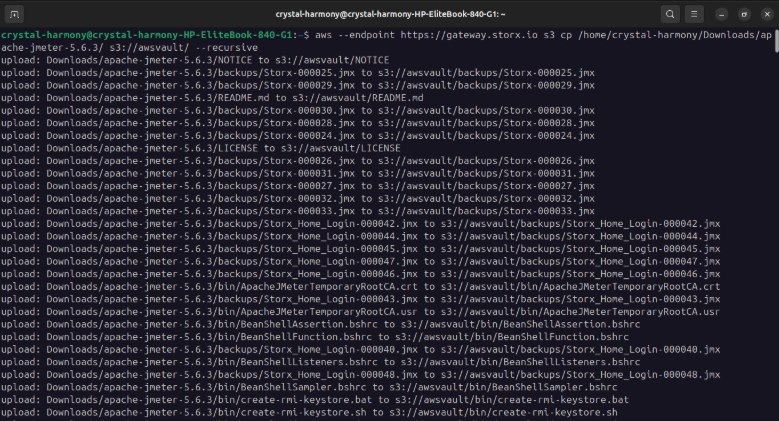Click the Storx-000029.jmx upload line
This screenshot has height=421, width=779.
[298, 85]
